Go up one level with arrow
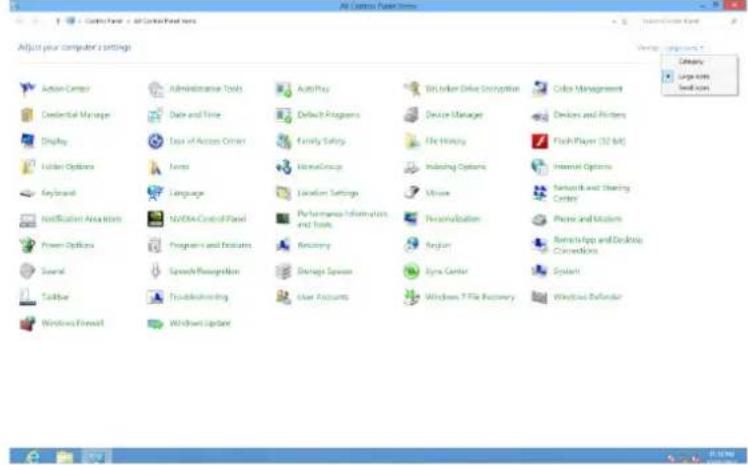Screen dimensions: 748x465 [58, 21]
